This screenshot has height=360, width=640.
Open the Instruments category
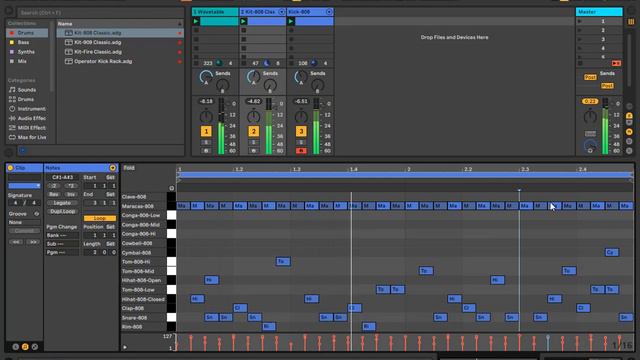coord(27,109)
